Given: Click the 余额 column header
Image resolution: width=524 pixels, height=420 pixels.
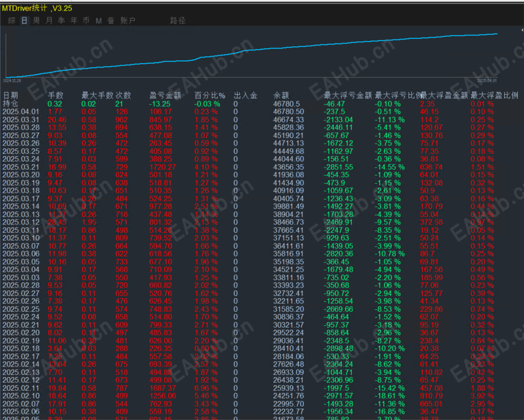Looking at the screenshot, I should (x=281, y=96).
